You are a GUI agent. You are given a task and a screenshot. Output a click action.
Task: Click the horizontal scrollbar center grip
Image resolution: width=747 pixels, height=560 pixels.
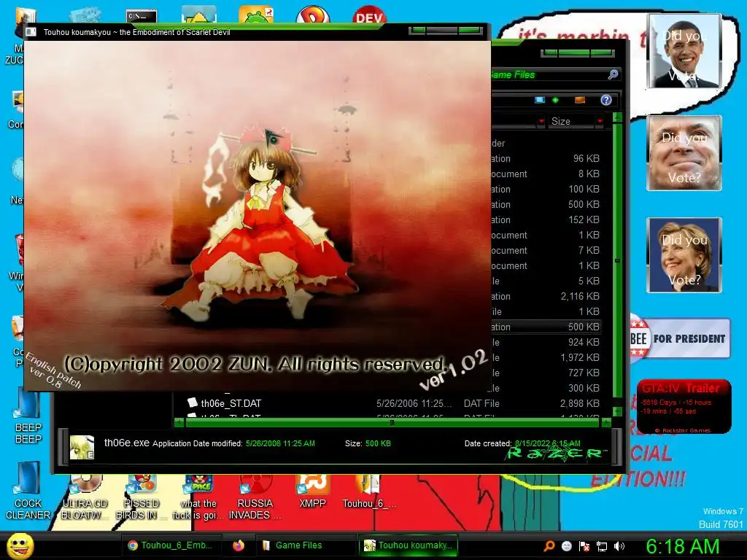[392, 422]
